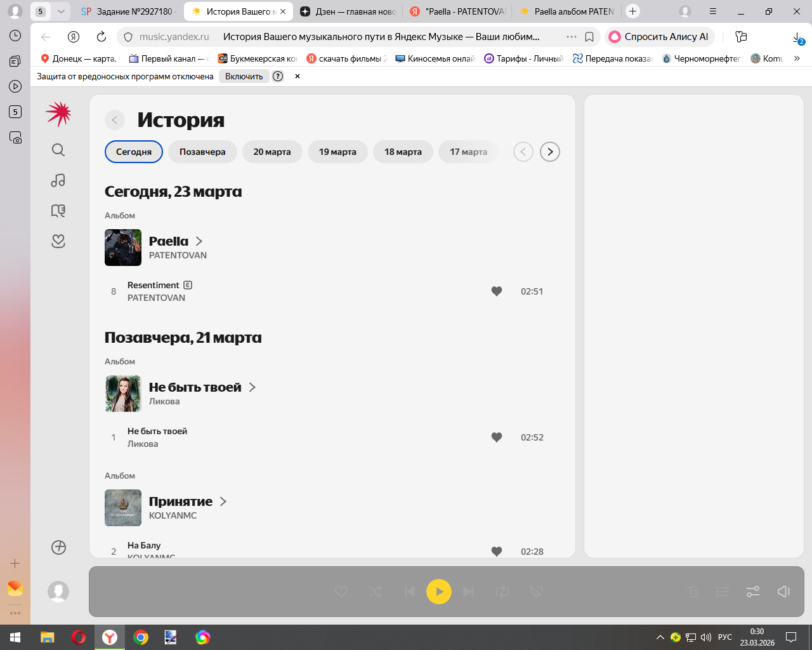This screenshot has height=650, width=812.
Task: Like the track На Балу
Action: (497, 552)
